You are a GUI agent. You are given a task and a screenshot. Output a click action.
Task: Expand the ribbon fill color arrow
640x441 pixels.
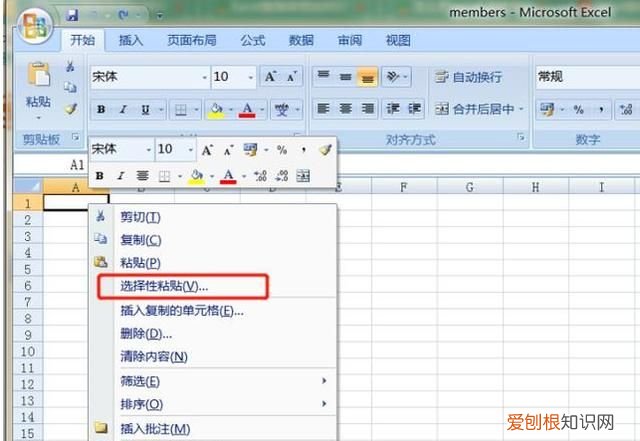tap(231, 109)
